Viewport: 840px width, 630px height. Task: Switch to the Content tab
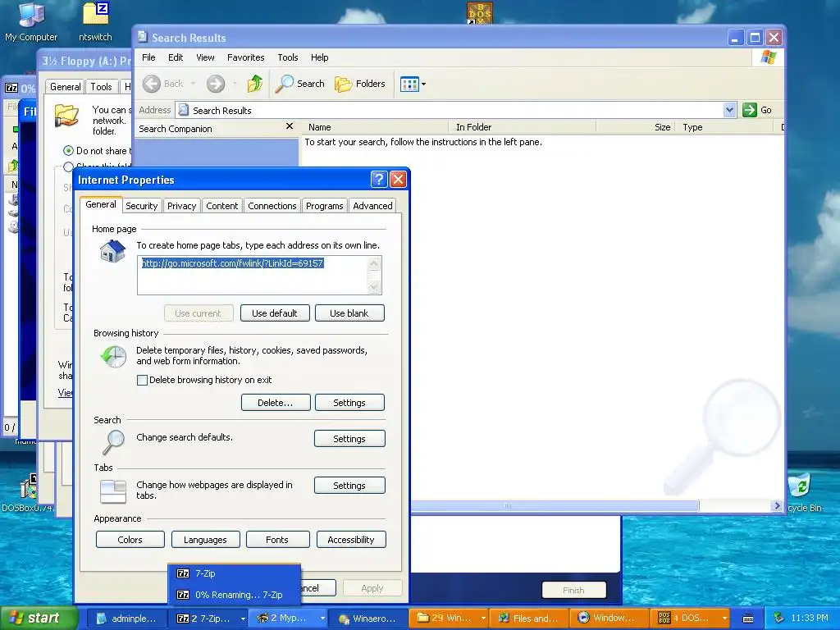[x=221, y=206]
